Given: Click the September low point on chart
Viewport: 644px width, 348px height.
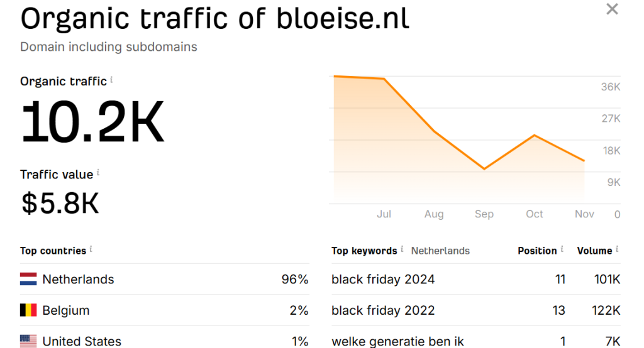Looking at the screenshot, I should click(484, 168).
